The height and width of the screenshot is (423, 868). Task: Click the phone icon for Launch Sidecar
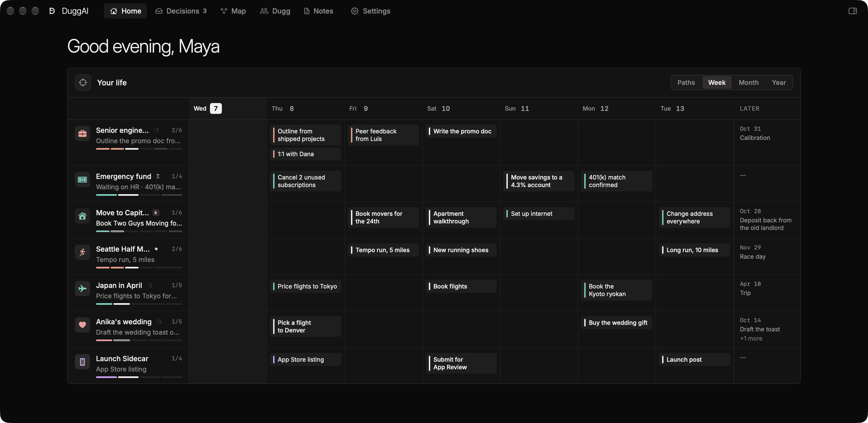point(82,362)
